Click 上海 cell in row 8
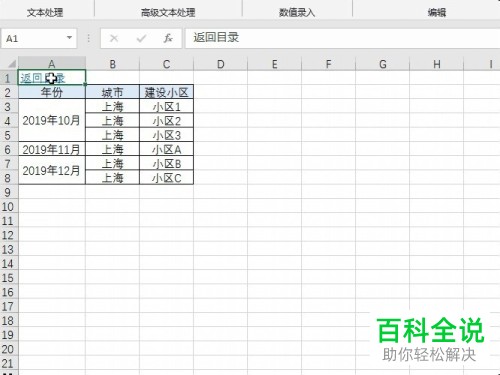500x375 pixels. pyautogui.click(x=113, y=178)
